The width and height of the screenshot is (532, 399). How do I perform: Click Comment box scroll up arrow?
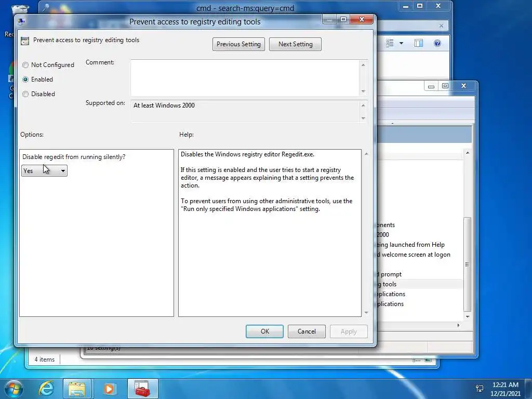pyautogui.click(x=363, y=65)
